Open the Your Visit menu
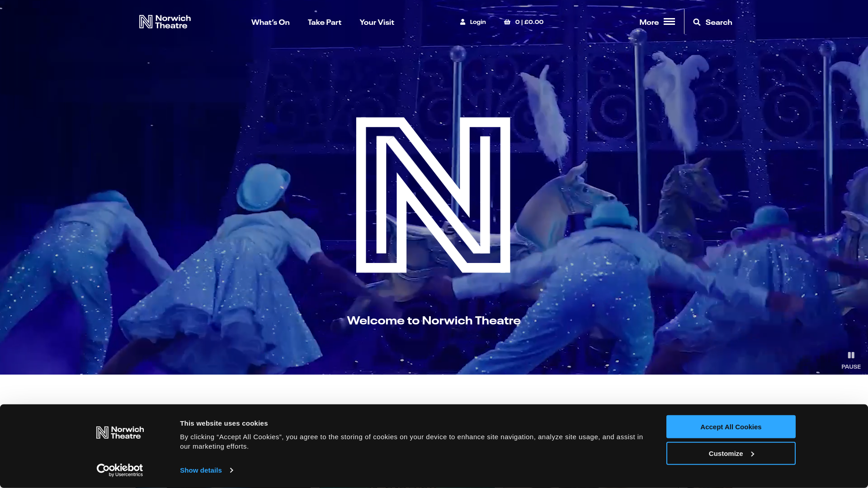Viewport: 868px width, 488px height. (377, 22)
